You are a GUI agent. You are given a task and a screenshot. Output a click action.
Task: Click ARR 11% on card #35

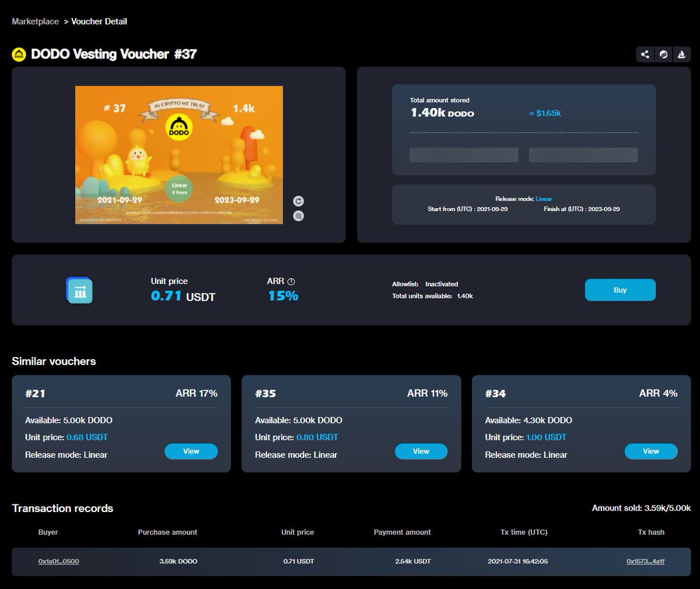coord(428,394)
